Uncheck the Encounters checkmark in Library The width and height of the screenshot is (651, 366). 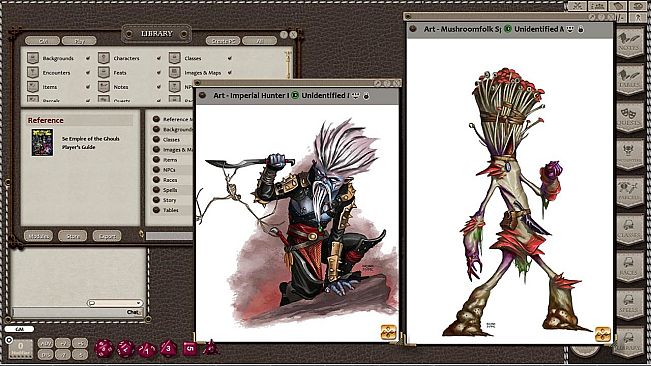(88, 73)
